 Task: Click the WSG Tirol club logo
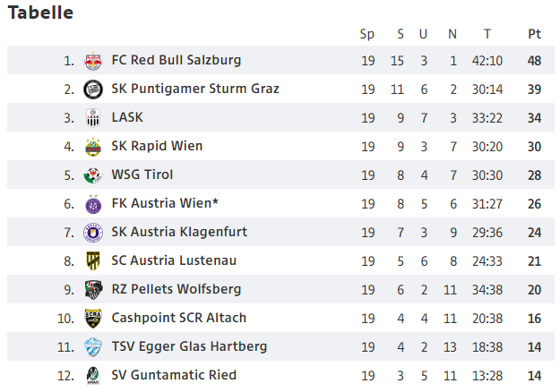92,175
